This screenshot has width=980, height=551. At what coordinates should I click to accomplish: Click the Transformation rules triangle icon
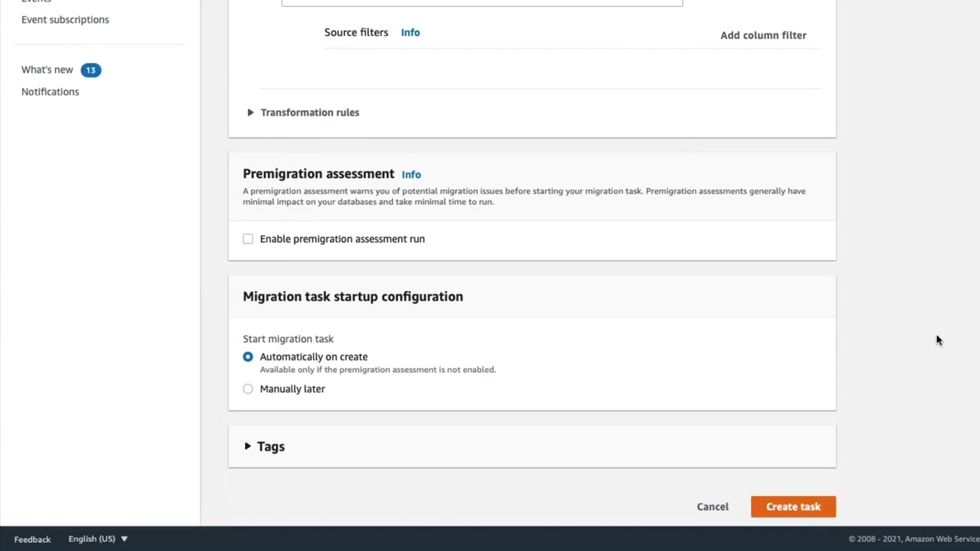pyautogui.click(x=250, y=112)
